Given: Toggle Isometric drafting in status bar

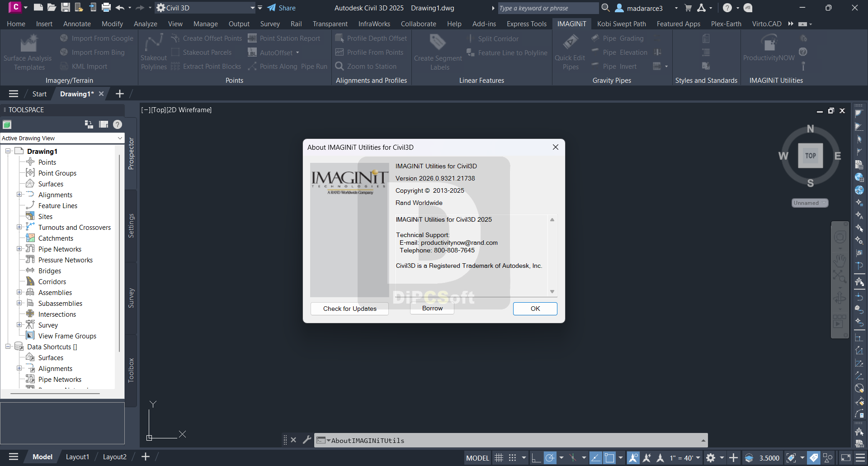Looking at the screenshot, I should 573,458.
